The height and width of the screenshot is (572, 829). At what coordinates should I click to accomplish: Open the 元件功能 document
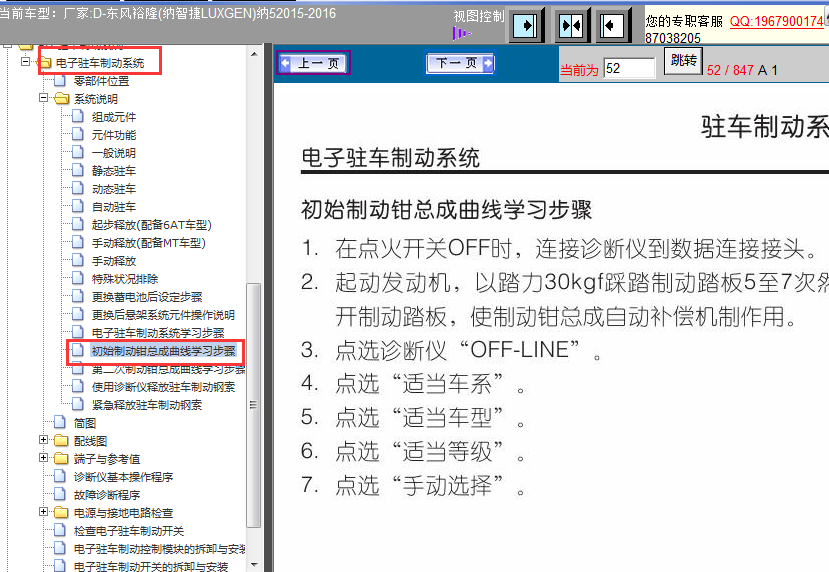pyautogui.click(x=113, y=135)
